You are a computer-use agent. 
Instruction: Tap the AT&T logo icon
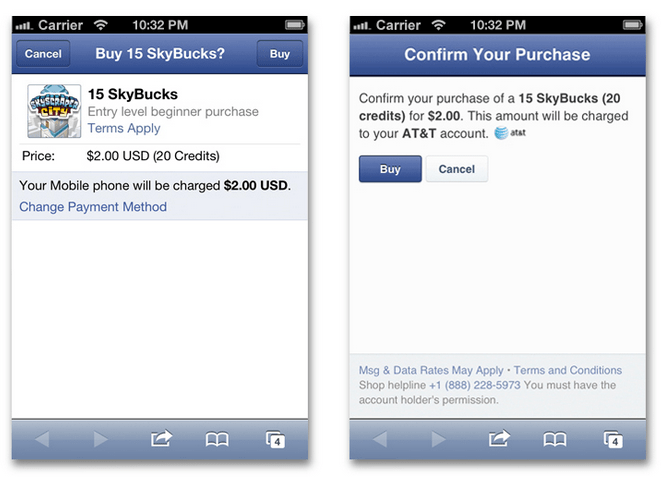(510, 133)
